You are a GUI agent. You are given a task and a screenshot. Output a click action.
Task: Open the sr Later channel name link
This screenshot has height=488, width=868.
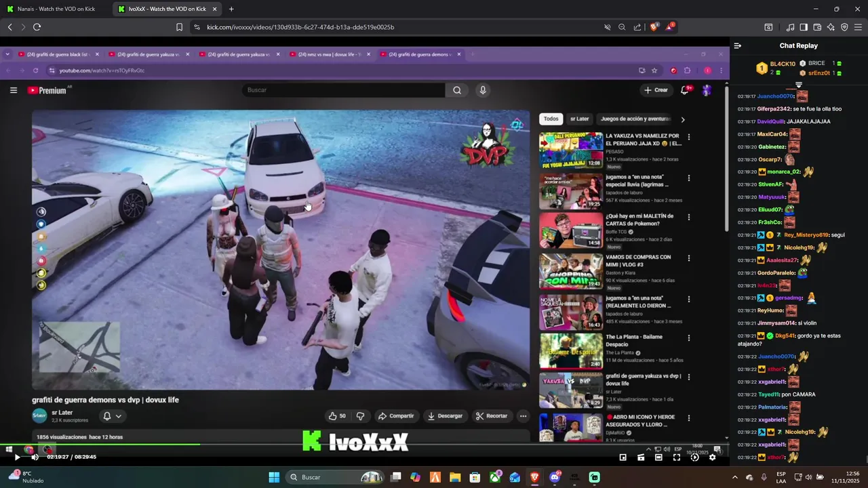pos(62,412)
